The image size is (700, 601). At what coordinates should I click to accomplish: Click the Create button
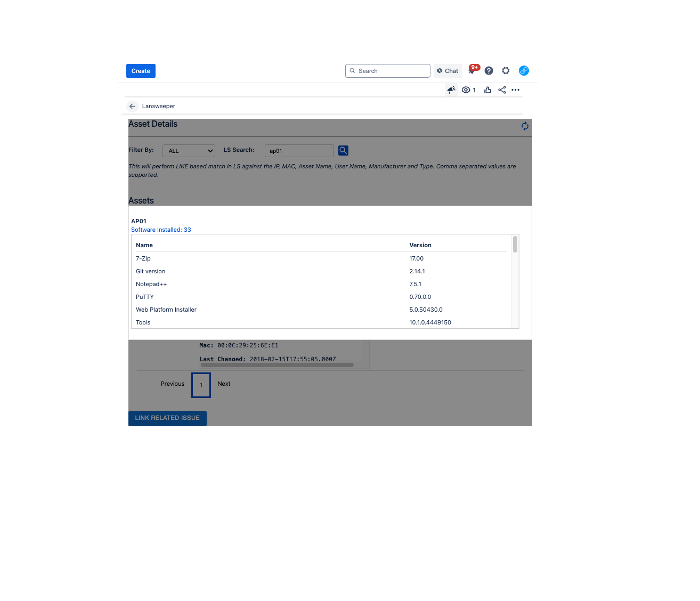point(141,71)
